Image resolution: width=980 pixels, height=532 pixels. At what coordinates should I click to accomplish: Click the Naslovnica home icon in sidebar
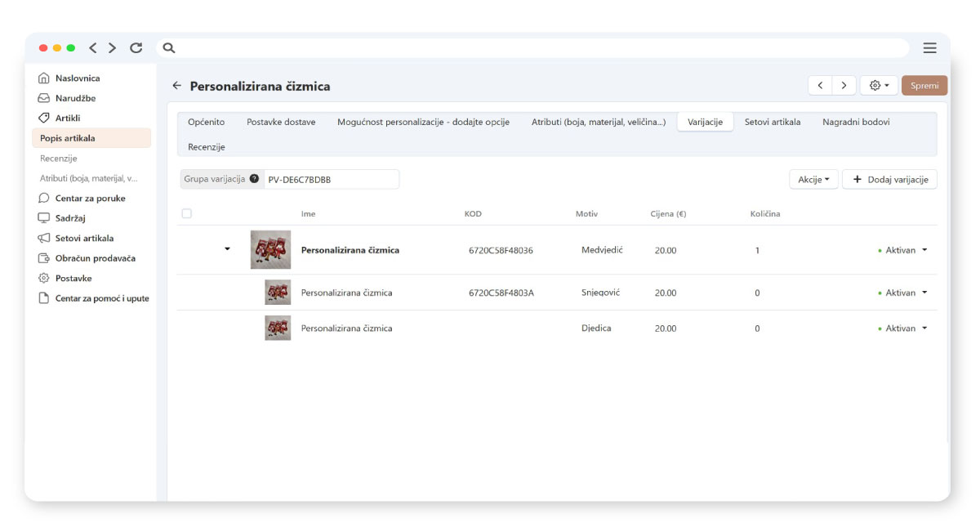point(44,78)
